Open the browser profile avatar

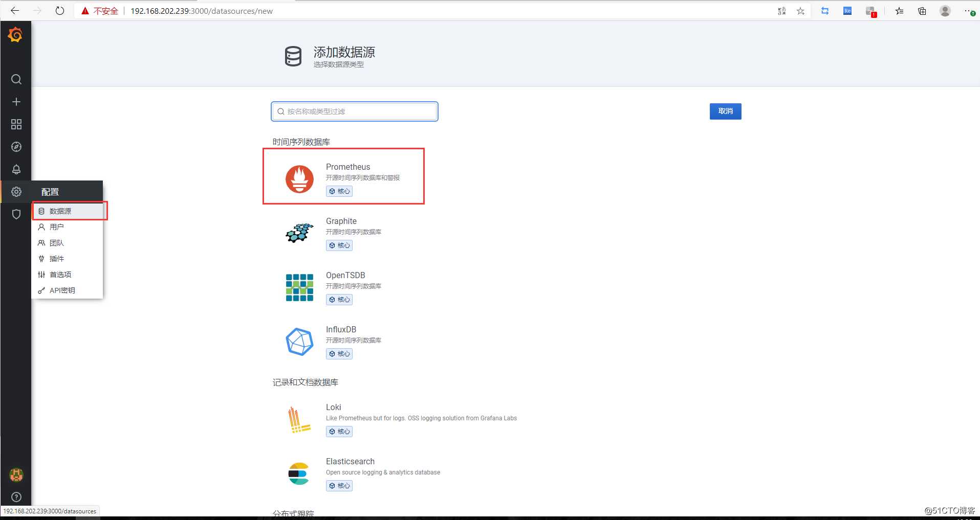tap(945, 11)
